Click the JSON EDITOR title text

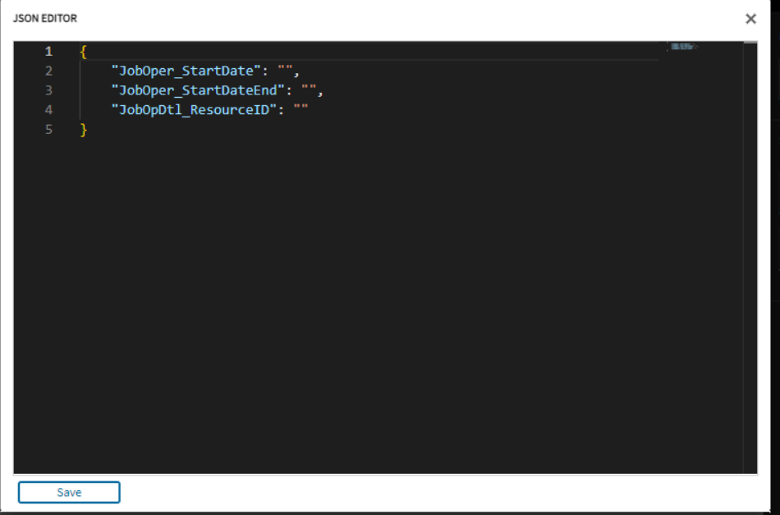point(45,18)
